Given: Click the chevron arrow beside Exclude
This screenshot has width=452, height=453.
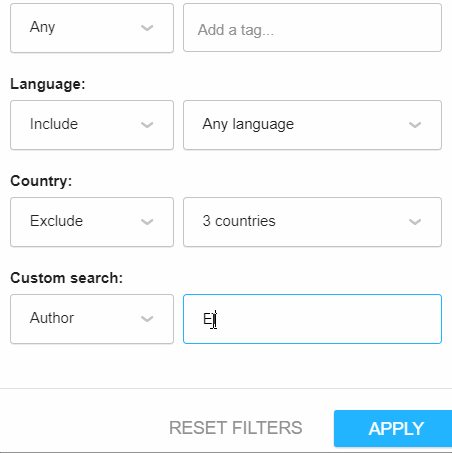Looking at the screenshot, I should pos(147,222).
